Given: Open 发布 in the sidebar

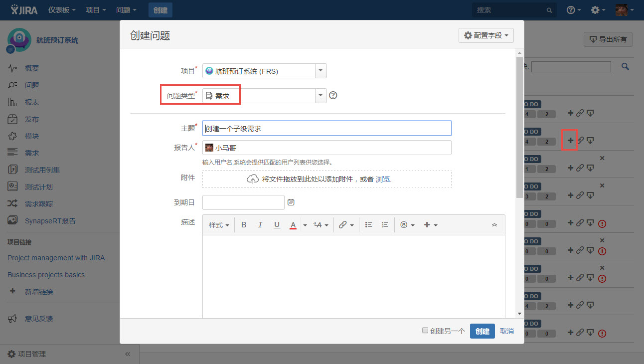Looking at the screenshot, I should 32,119.
